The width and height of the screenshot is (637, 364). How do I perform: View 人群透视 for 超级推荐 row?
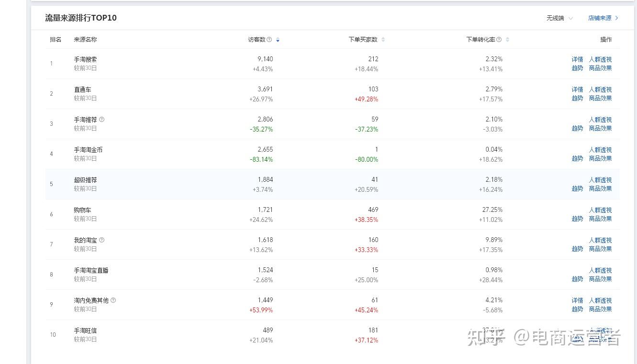pos(600,180)
